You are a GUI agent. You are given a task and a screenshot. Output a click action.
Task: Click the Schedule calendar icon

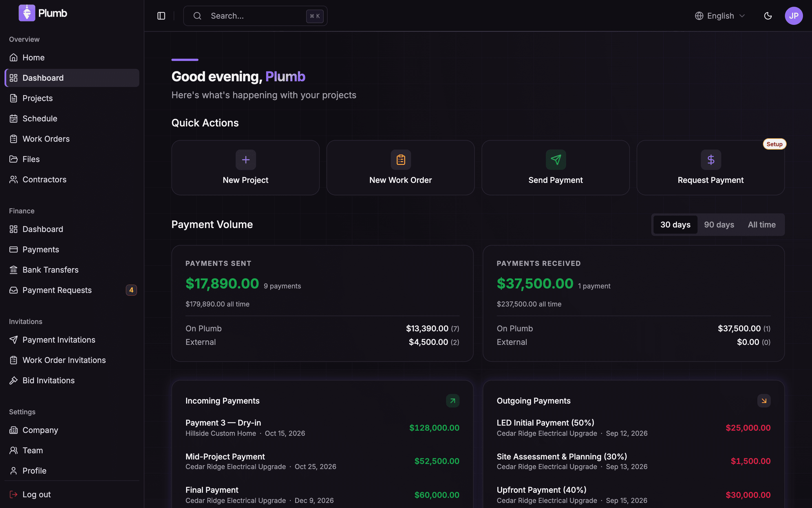[x=14, y=119]
